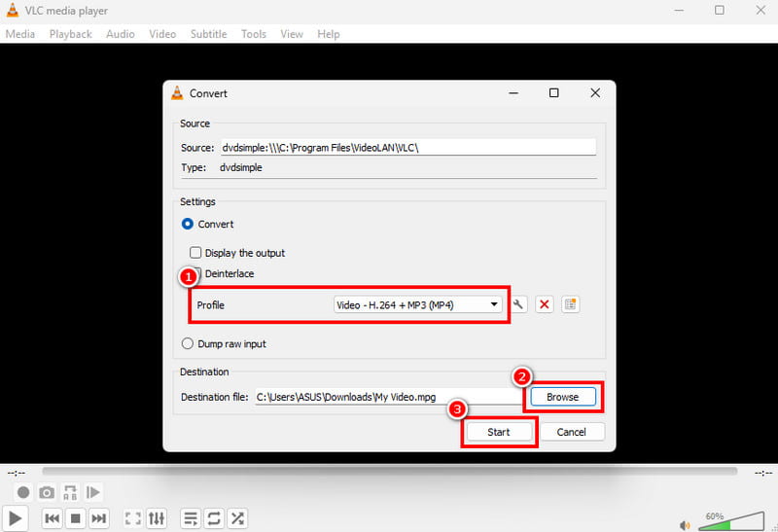Close the Convert dialog

[x=595, y=92]
